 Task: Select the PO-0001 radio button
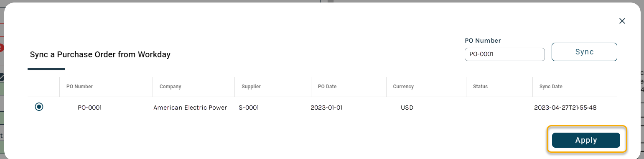point(39,107)
